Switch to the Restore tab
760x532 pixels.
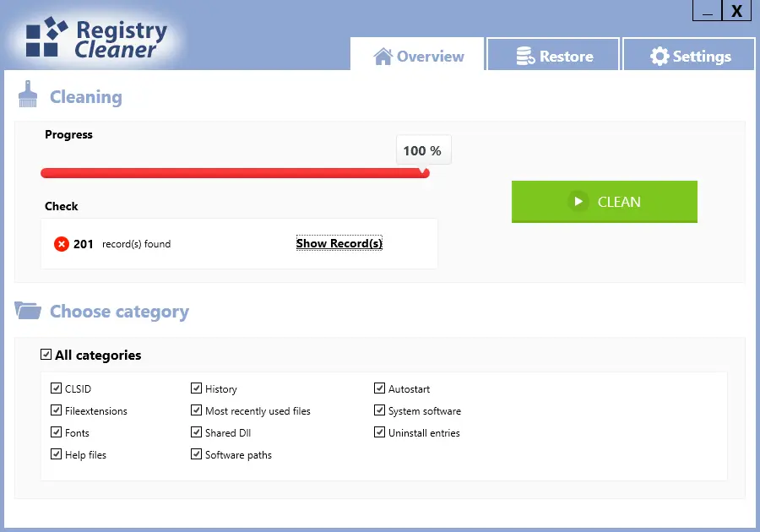click(553, 54)
